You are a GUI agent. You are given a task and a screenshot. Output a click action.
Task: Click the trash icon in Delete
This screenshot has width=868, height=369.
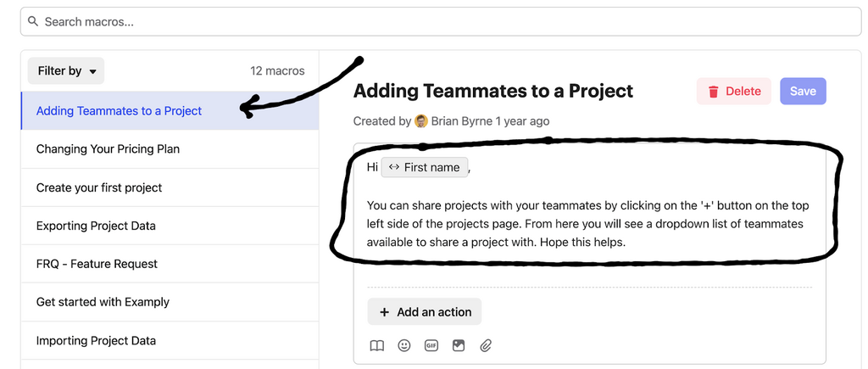(x=714, y=92)
